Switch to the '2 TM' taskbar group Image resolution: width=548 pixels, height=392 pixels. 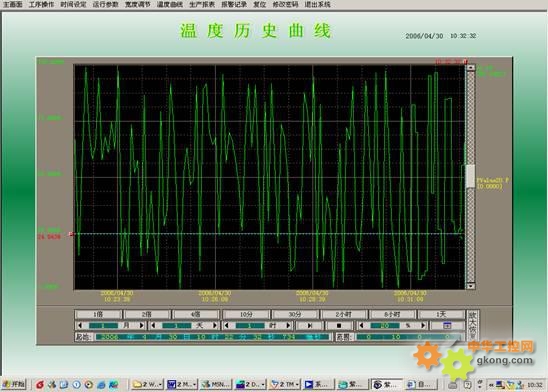pos(284,385)
